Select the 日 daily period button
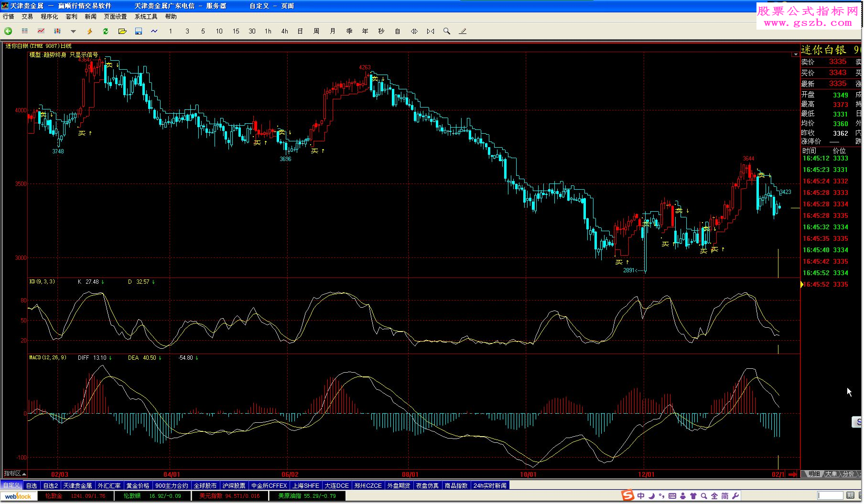 pos(300,31)
